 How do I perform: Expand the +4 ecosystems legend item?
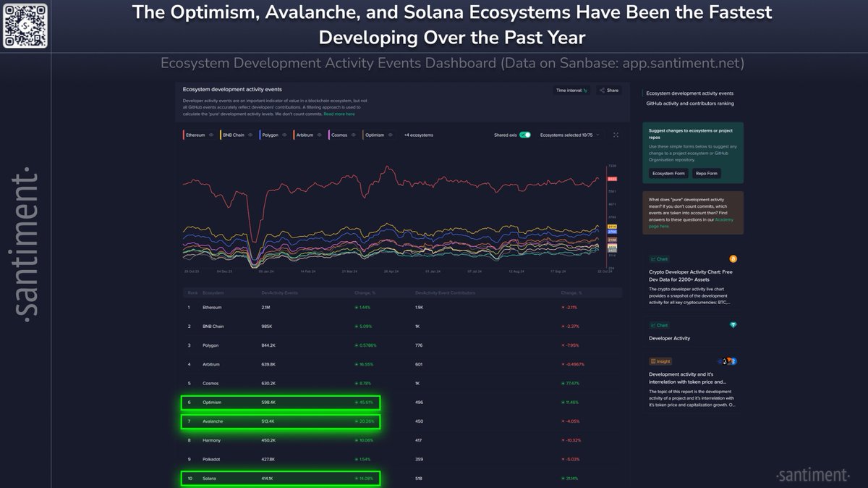coord(419,135)
